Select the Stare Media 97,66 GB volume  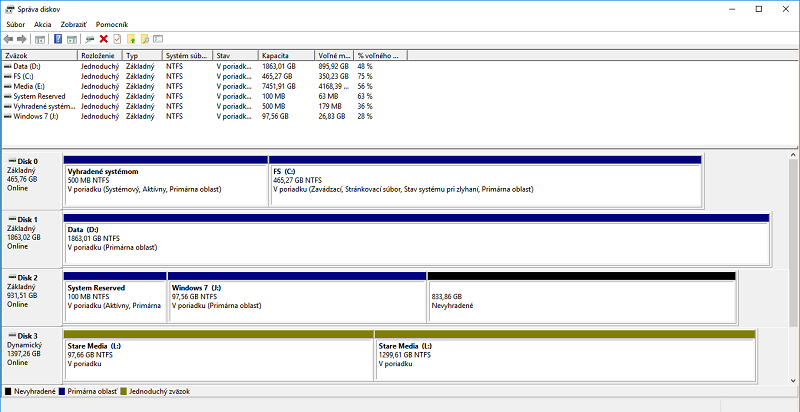click(x=219, y=356)
